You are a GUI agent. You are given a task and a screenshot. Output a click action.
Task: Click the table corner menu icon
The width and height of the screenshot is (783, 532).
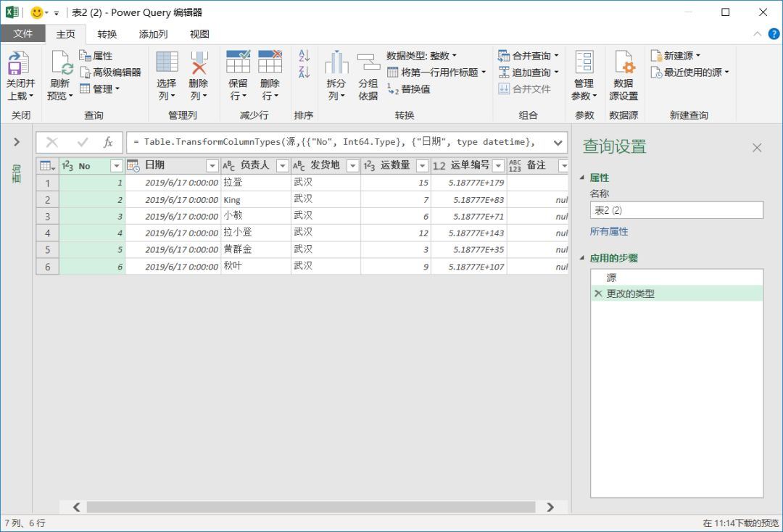(47, 166)
